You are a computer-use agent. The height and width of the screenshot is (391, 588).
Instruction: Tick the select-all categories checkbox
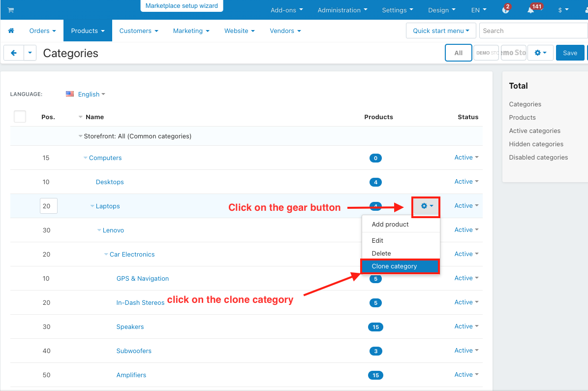pyautogui.click(x=20, y=117)
